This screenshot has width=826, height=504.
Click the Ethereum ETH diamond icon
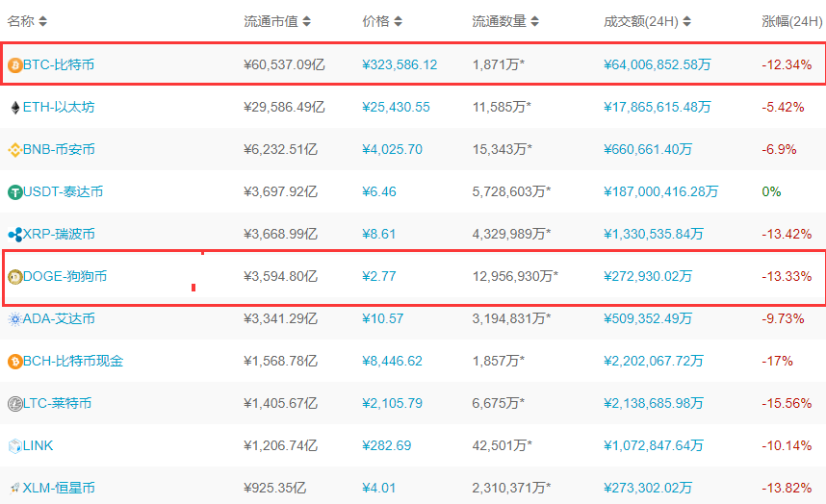15,108
